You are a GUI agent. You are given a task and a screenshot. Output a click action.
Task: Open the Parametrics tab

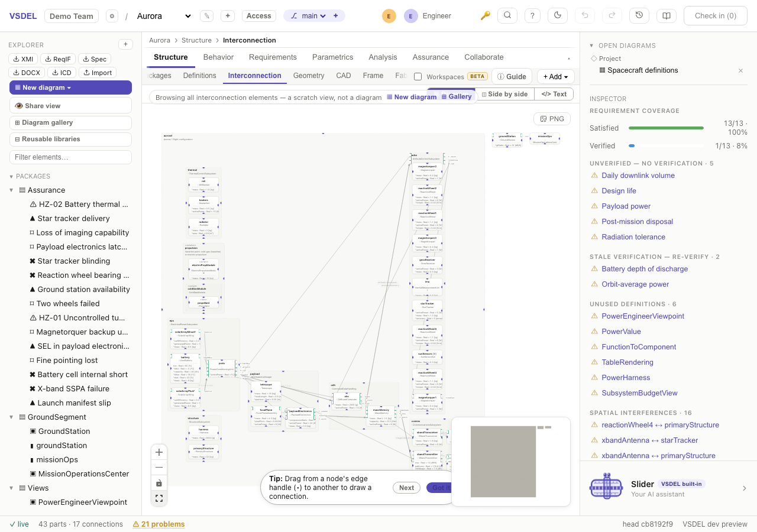pos(332,57)
